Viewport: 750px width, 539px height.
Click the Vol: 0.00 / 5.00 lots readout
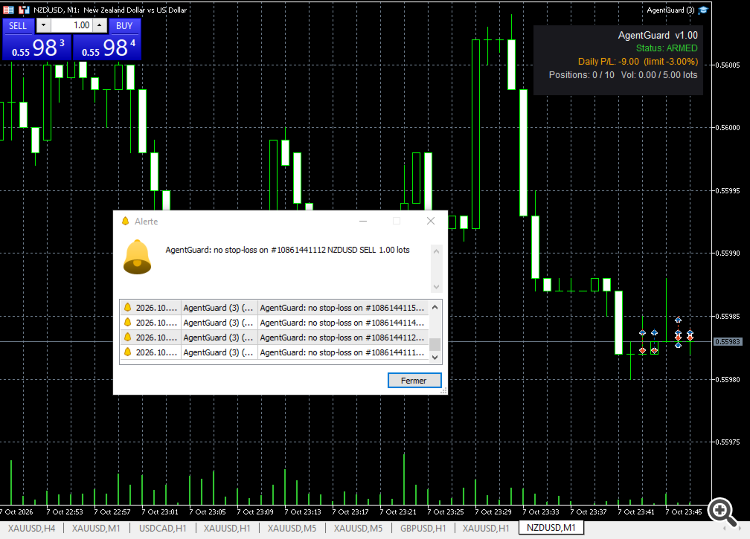tap(659, 75)
